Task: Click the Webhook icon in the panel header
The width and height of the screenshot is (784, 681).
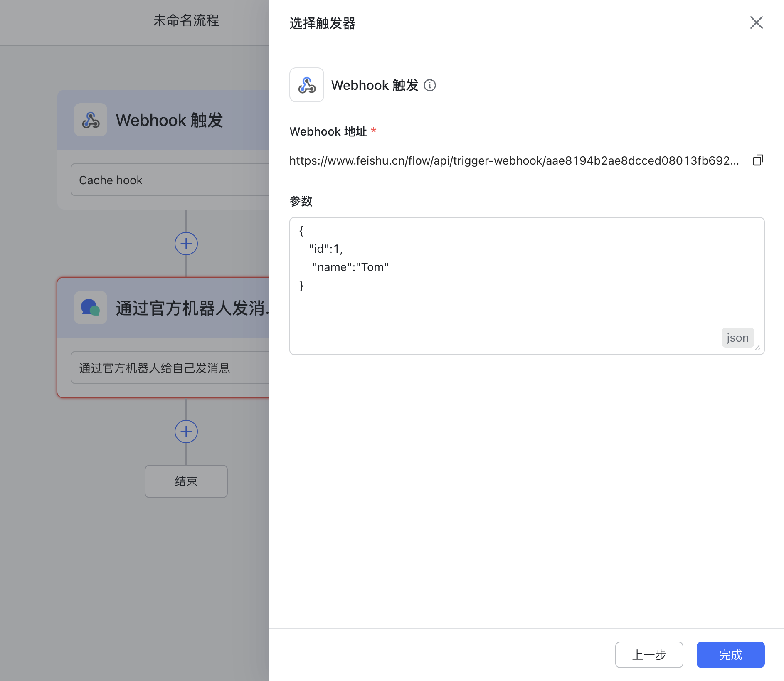Action: pyautogui.click(x=307, y=85)
